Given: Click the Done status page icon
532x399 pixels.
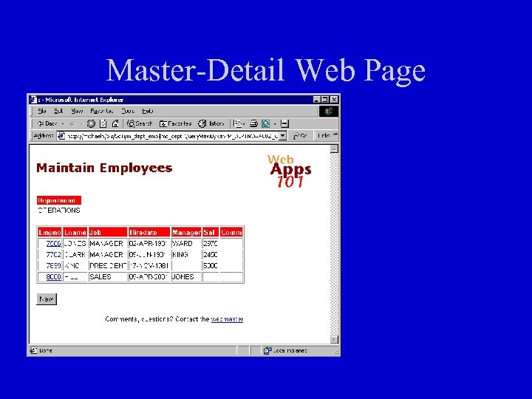Looking at the screenshot, I should tap(33, 350).
